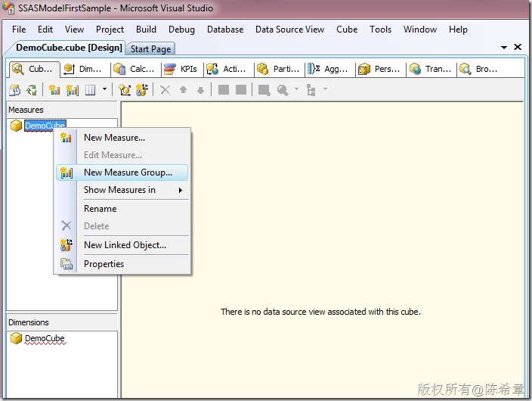Screen dimensions: 532x401
Task: Choose Properties from context menu
Action: click(122, 264)
